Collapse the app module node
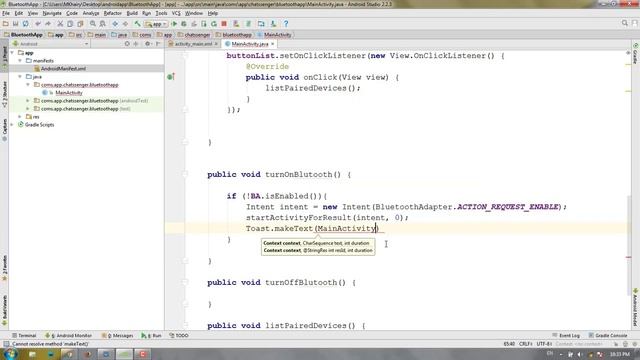 pos(12,53)
